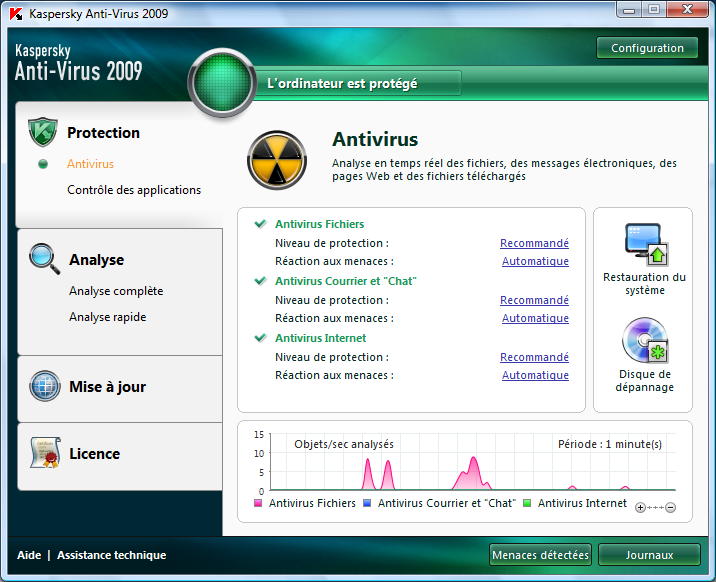The height and width of the screenshot is (582, 716).
Task: Toggle the Antivirus Internet checkmark
Action: point(261,338)
